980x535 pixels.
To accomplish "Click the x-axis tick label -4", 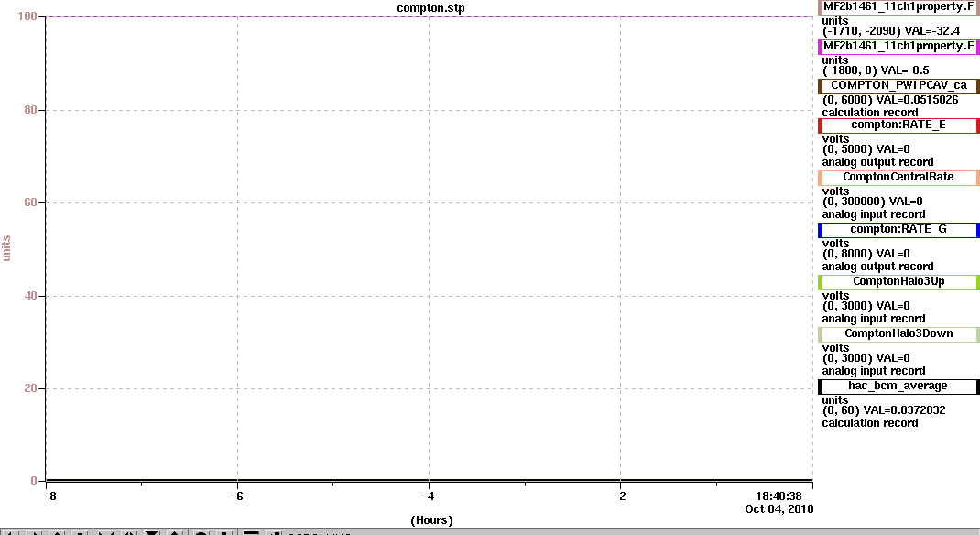I will coord(428,497).
